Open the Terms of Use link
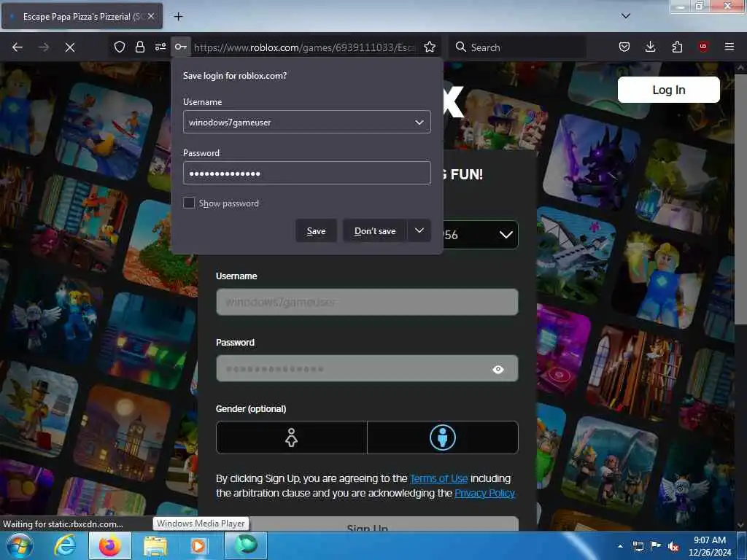The width and height of the screenshot is (747, 560). 438,478
